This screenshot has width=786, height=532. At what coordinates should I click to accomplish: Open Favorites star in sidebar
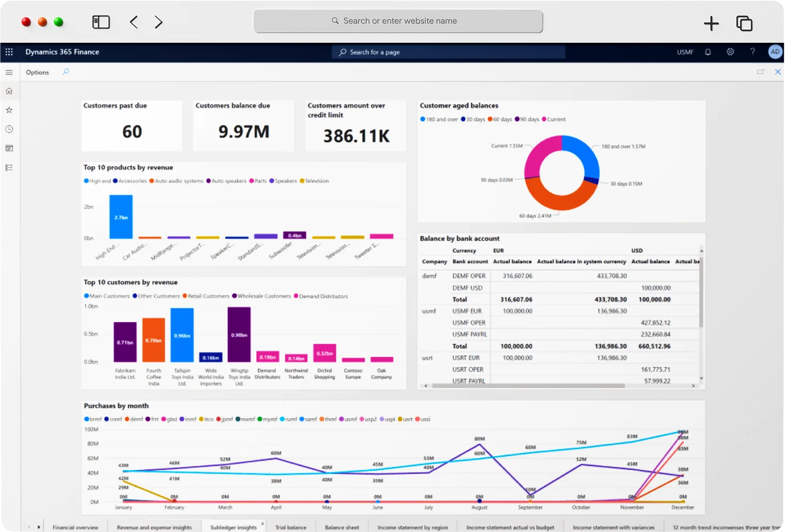click(9, 110)
